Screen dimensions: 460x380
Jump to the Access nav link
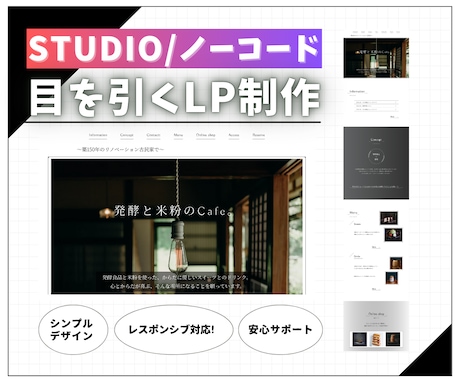[234, 135]
